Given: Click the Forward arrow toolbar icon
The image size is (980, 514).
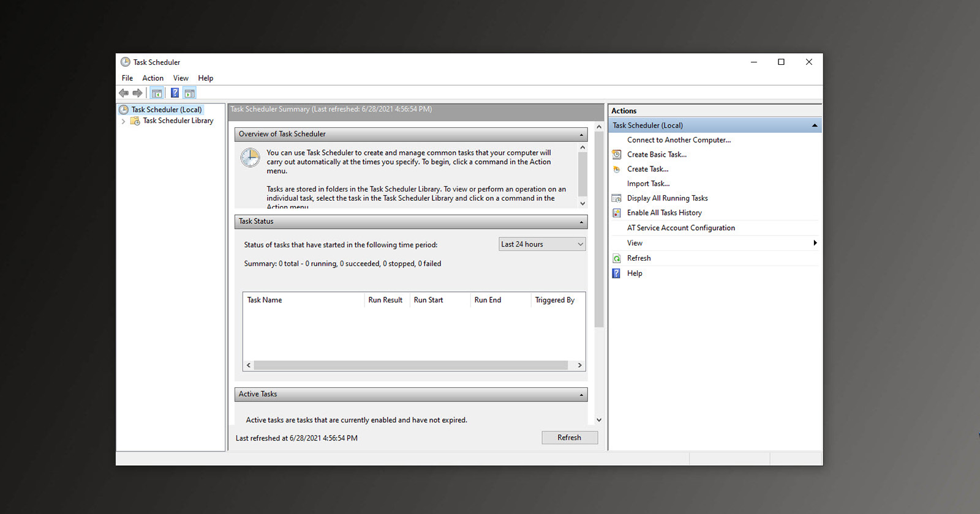Looking at the screenshot, I should click(137, 93).
